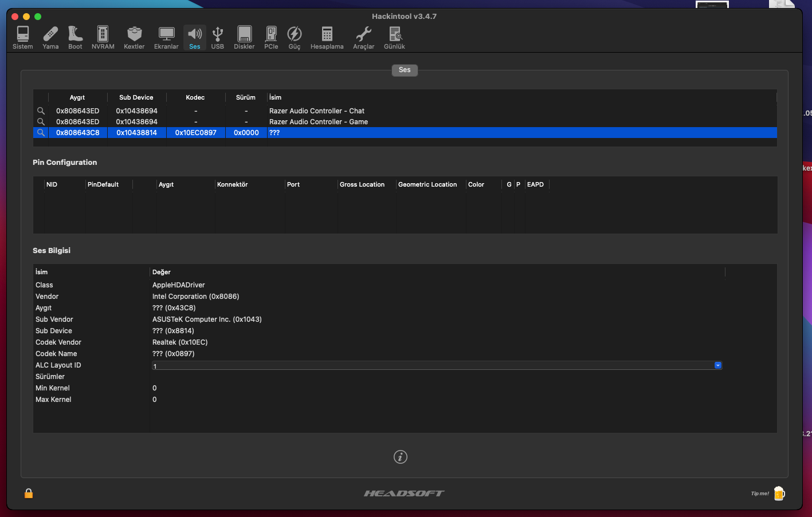Select the USB toolbar icon
812x517 pixels.
(x=218, y=38)
